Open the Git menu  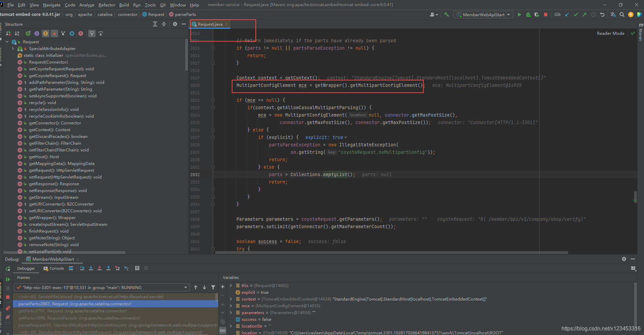163,5
